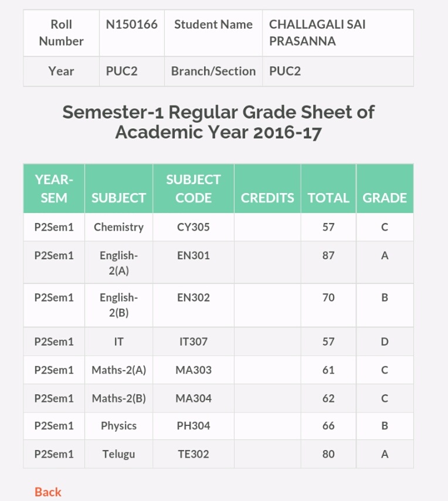The height and width of the screenshot is (501, 448).
Task: Click the SUBJECT column header
Action: (x=119, y=188)
